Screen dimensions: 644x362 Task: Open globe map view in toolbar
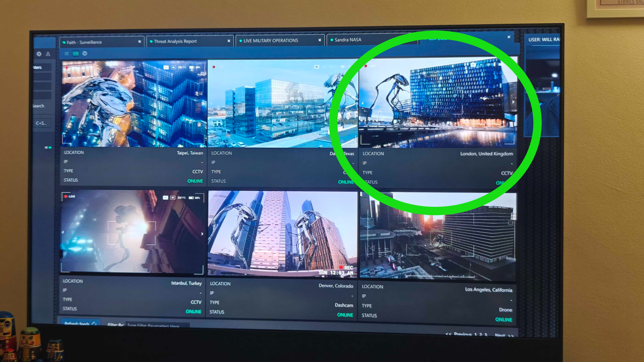tap(85, 54)
